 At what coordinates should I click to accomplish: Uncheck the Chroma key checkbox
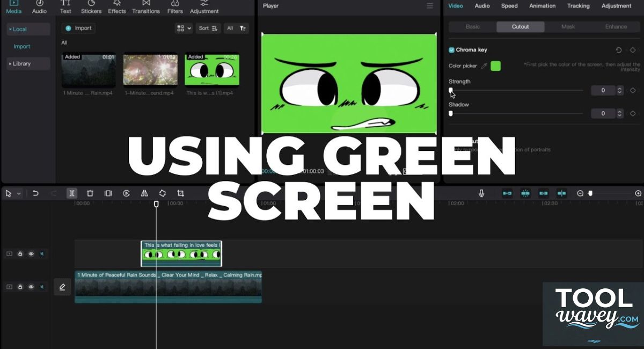point(451,50)
